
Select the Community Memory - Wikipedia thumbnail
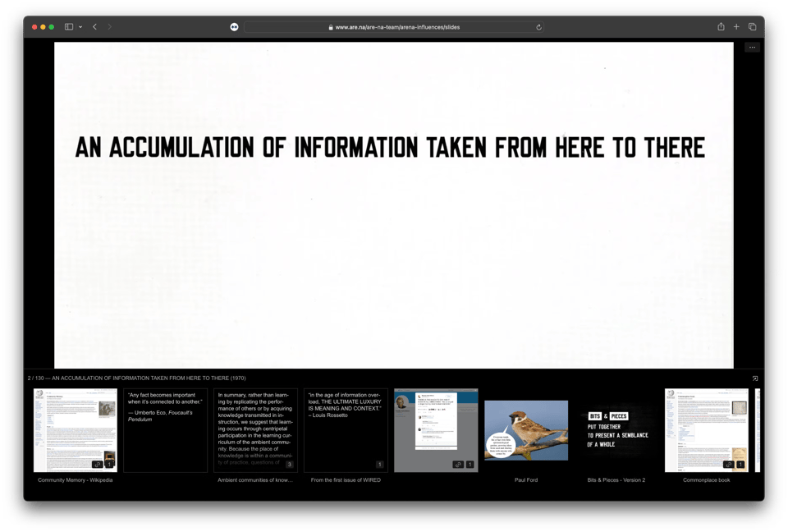point(75,430)
